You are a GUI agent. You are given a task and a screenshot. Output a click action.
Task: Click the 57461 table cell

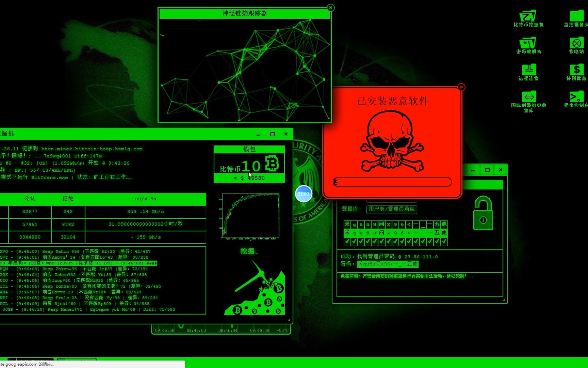click(x=30, y=225)
